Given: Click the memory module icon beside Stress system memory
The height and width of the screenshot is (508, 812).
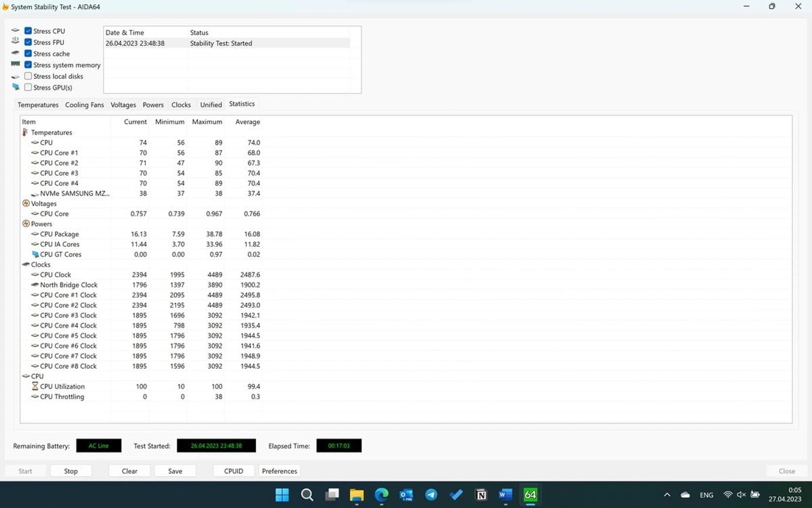Looking at the screenshot, I should point(16,64).
